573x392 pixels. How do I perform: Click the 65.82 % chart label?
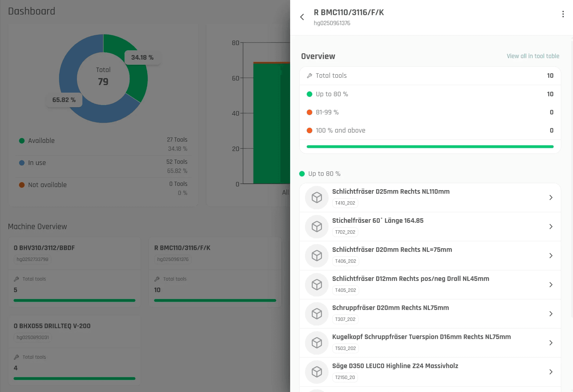pyautogui.click(x=64, y=100)
